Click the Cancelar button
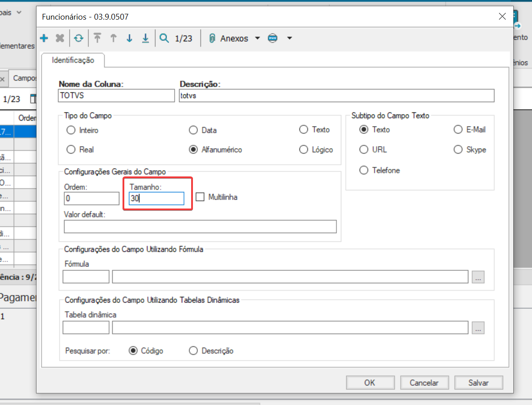The image size is (532, 405). pos(424,383)
